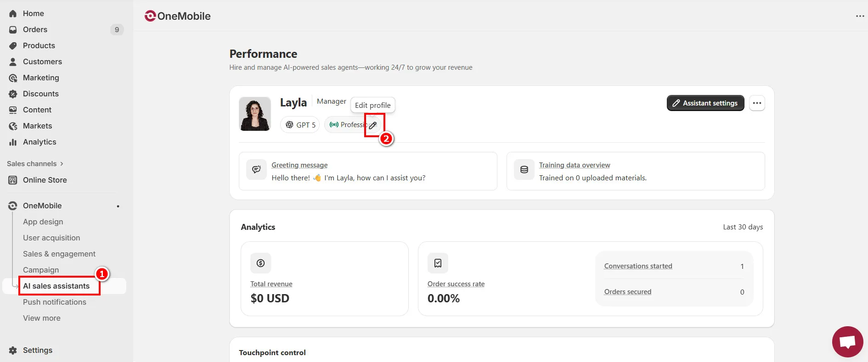The height and width of the screenshot is (362, 868).
Task: Click the Training data database icon
Action: click(x=524, y=170)
